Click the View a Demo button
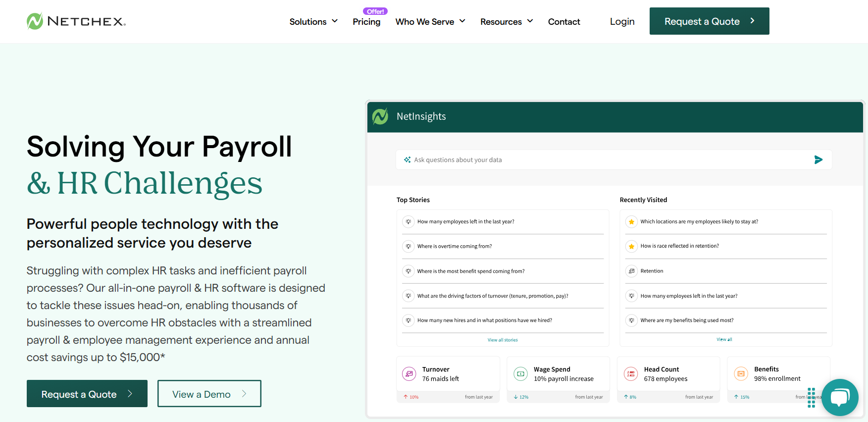868x422 pixels. [209, 393]
